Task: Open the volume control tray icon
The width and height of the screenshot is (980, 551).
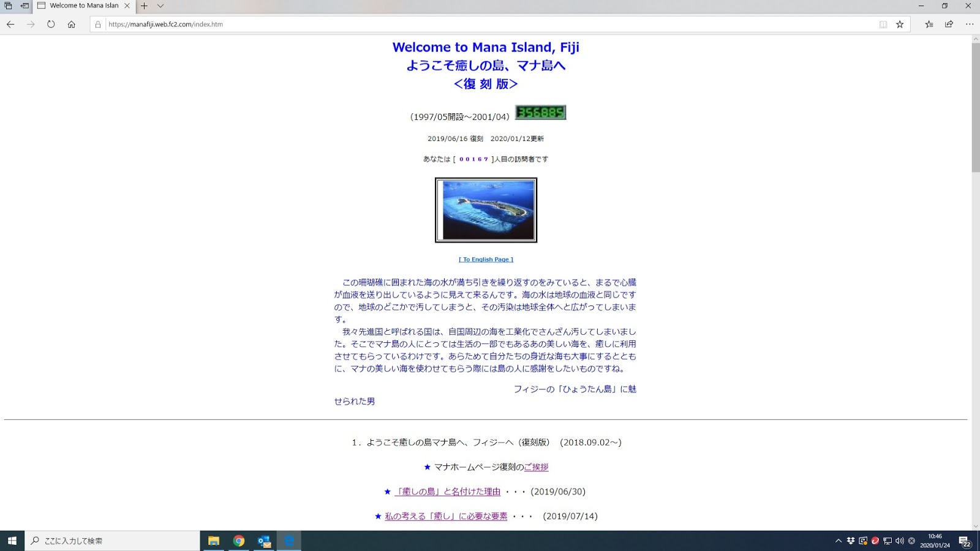Action: (x=900, y=541)
